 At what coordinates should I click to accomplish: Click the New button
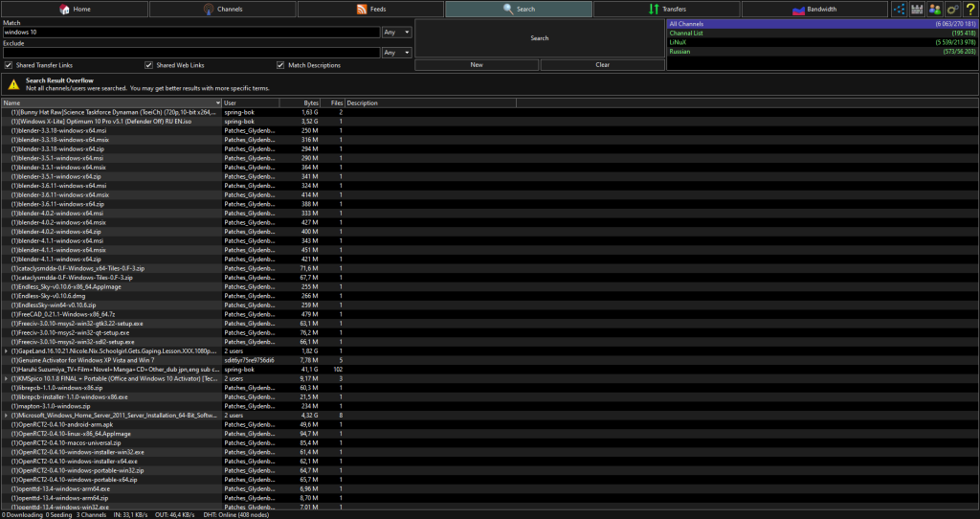pos(477,65)
